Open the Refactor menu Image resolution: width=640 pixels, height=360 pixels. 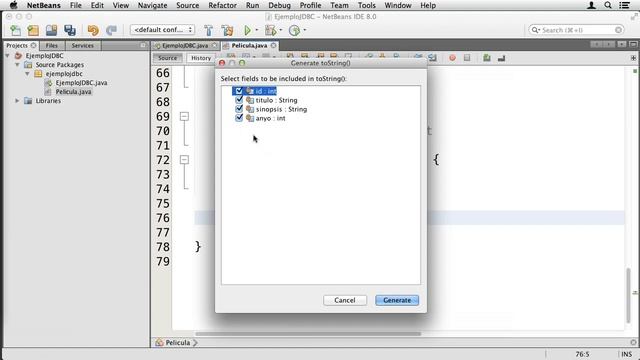pyautogui.click(x=222, y=5)
